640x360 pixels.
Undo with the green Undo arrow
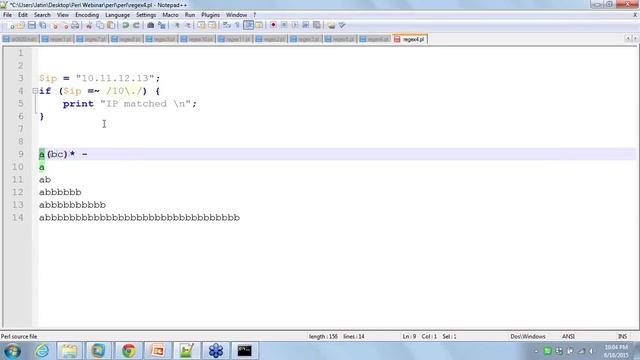[125, 25]
